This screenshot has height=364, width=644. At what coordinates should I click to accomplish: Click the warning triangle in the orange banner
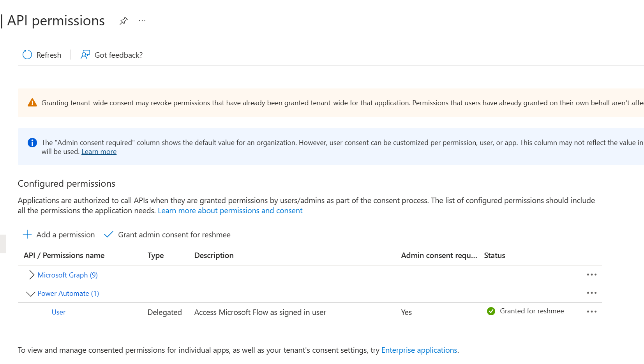click(x=32, y=102)
